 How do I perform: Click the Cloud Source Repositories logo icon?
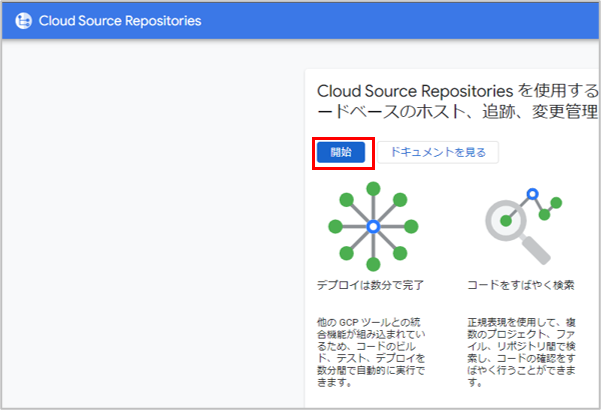coord(23,21)
